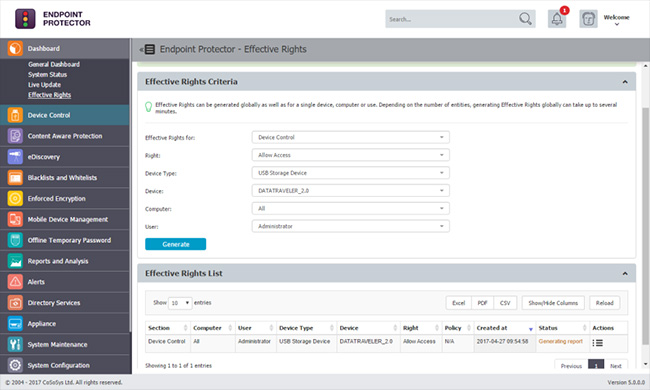The height and width of the screenshot is (390, 650).
Task: Click the Generating report status text
Action: 560,342
